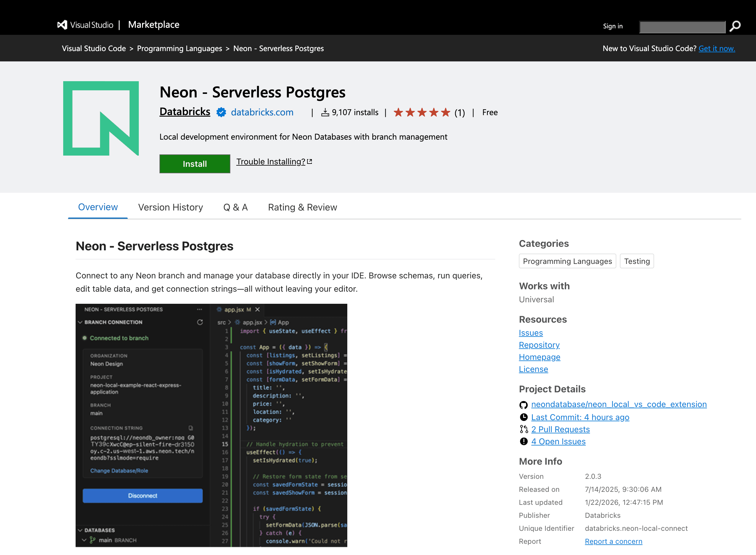The width and height of the screenshot is (756, 555).
Task: Click the five-star rating icons
Action: [422, 112]
